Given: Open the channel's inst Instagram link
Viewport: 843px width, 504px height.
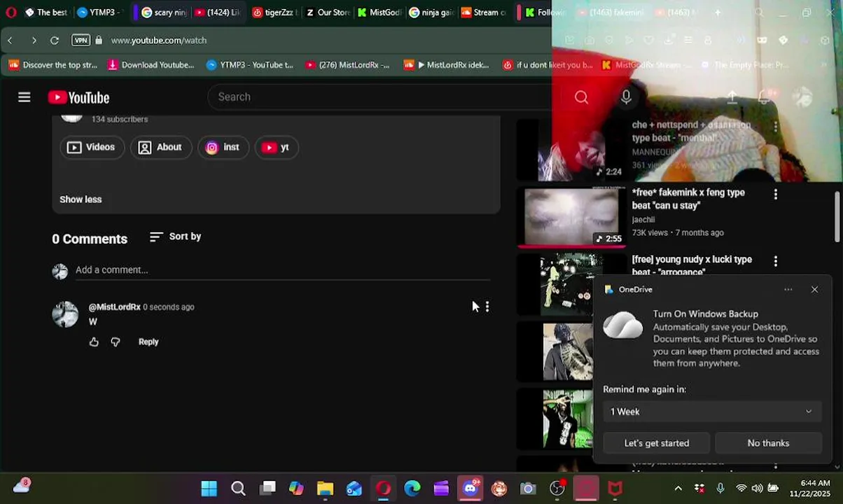Looking at the screenshot, I should [223, 148].
